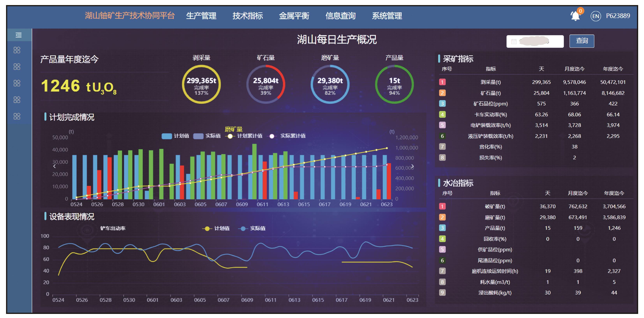
Task: Open the 技术指标 menu
Action: 248,16
